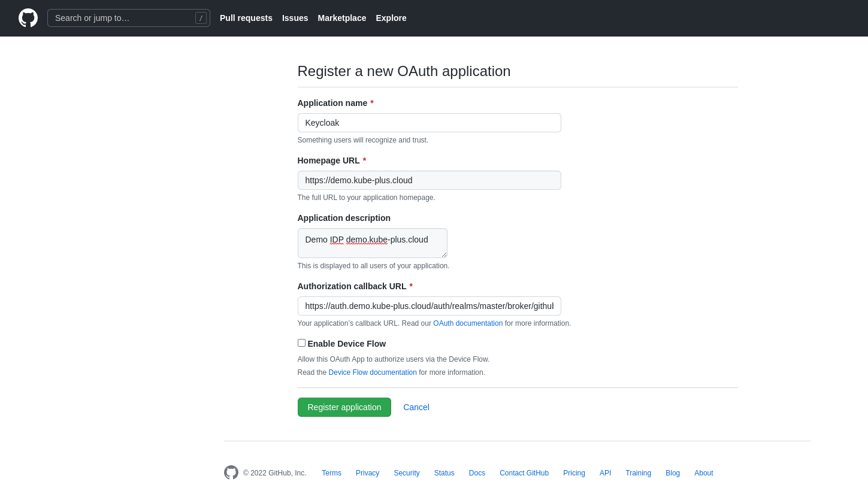Click the Homepage URL input field
Image resolution: width=868 pixels, height=500 pixels.
(x=430, y=180)
